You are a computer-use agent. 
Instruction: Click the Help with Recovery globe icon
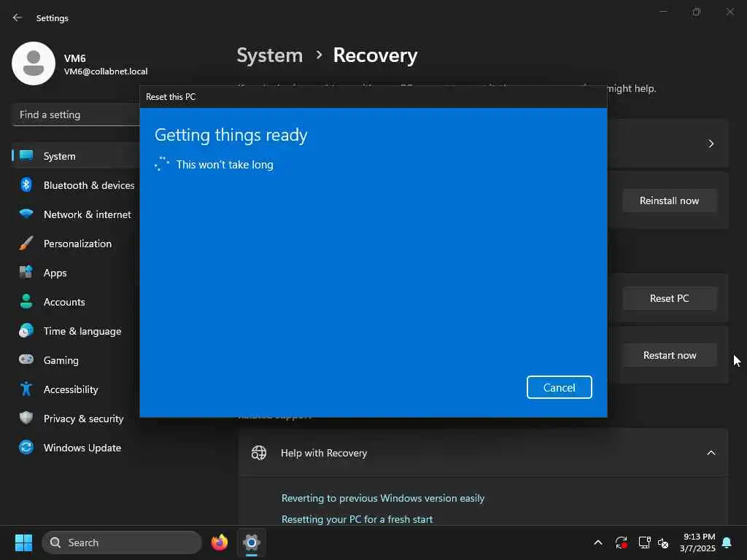coord(259,453)
